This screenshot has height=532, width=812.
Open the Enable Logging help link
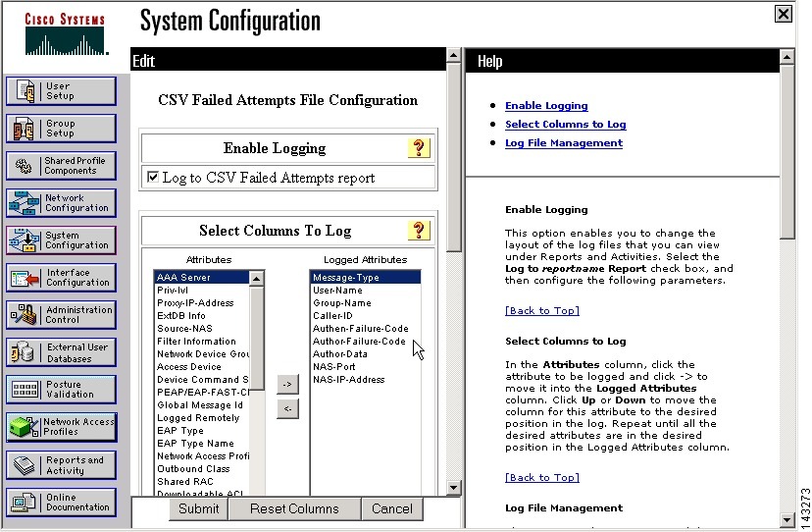click(546, 106)
